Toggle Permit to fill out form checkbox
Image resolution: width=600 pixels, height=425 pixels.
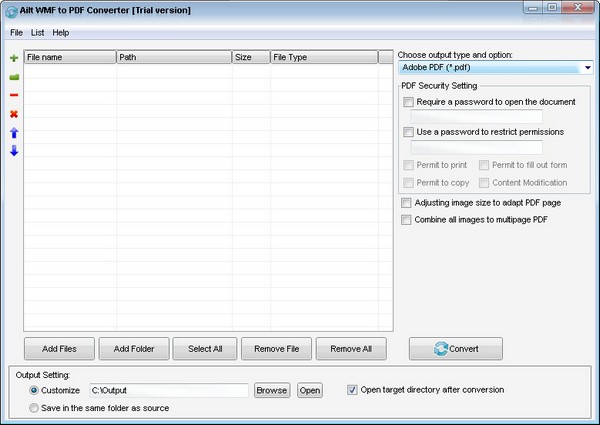pyautogui.click(x=484, y=165)
